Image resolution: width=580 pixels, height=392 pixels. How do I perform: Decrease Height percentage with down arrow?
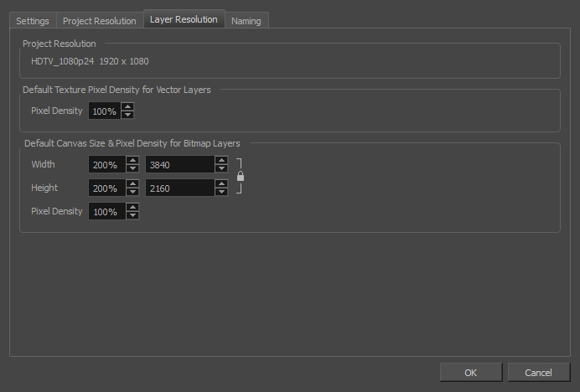(132, 192)
